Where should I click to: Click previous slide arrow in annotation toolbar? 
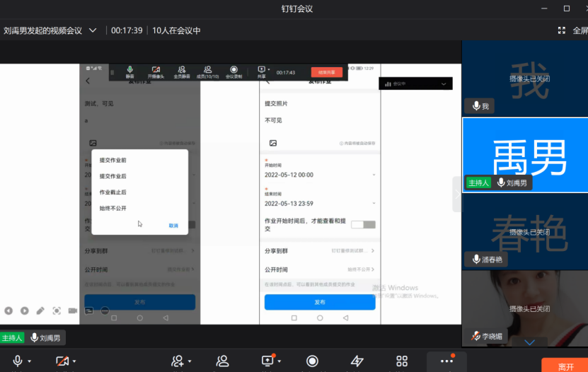8,310
